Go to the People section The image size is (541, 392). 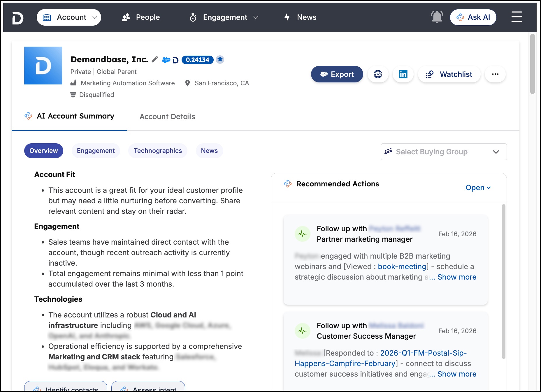click(141, 17)
